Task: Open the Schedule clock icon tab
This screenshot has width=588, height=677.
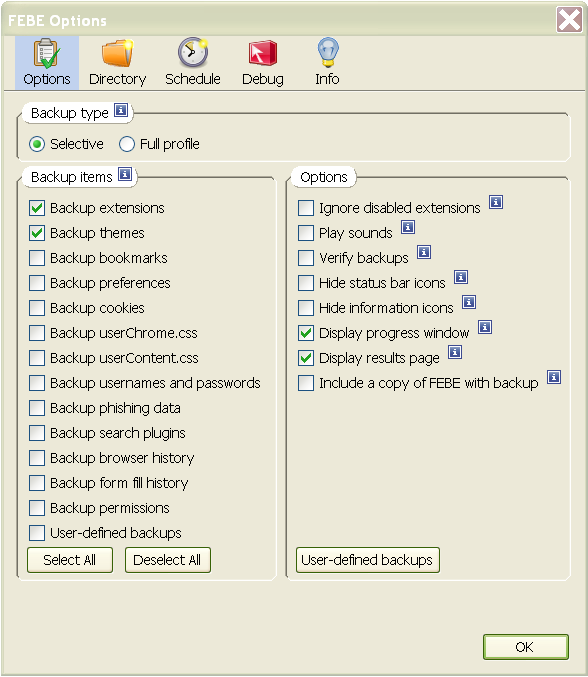Action: 193,63
